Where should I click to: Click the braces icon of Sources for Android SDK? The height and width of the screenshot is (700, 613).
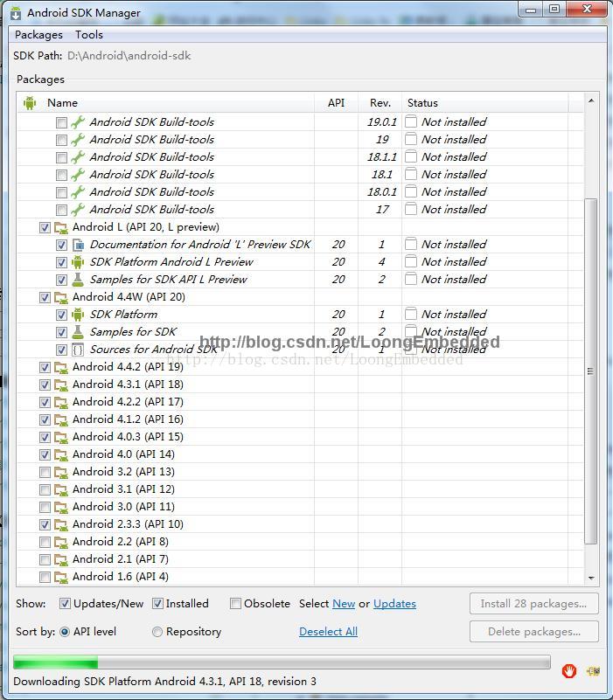pos(78,350)
